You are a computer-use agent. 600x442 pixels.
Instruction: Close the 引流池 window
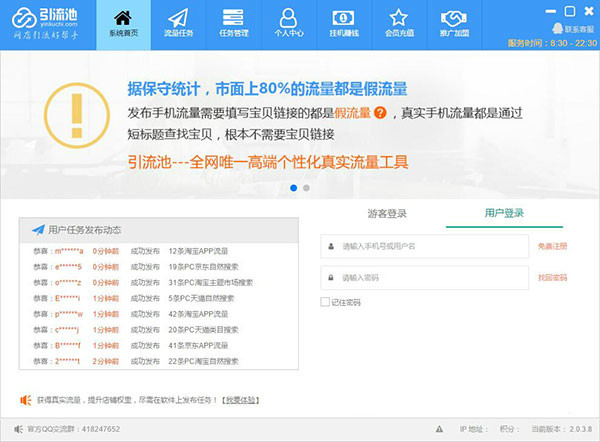click(x=589, y=11)
